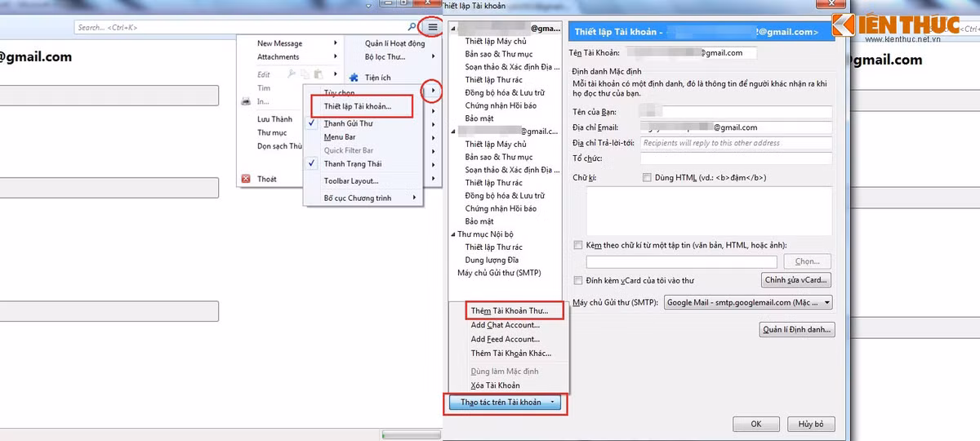Choose Xóa Tài Khoản menu item
Screen dimensions: 980x441
coord(496,385)
